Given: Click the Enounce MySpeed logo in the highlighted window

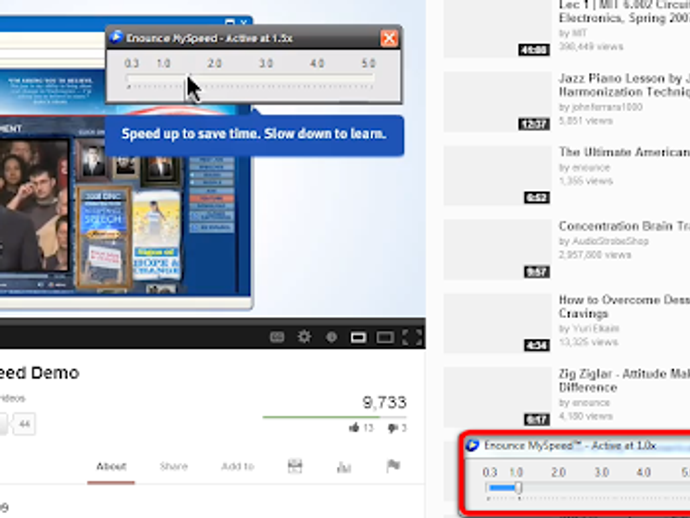Looking at the screenshot, I should 473,445.
